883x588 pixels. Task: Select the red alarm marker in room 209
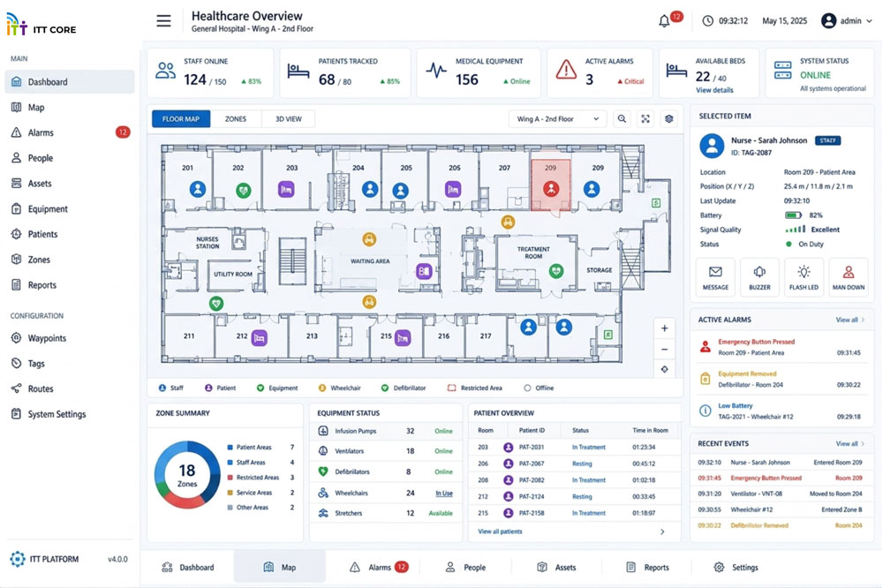pyautogui.click(x=551, y=189)
